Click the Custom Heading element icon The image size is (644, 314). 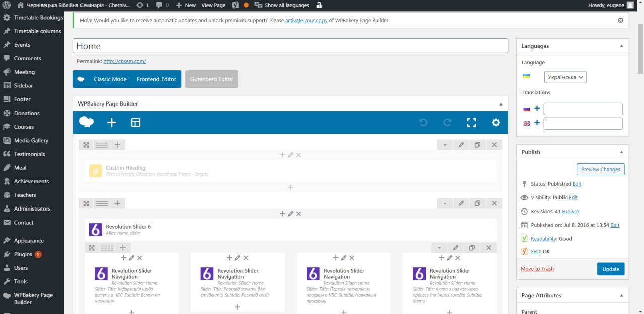[x=96, y=171]
